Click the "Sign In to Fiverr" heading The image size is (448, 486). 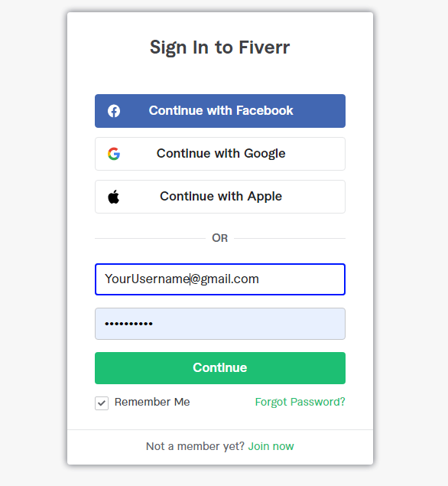[x=220, y=47]
